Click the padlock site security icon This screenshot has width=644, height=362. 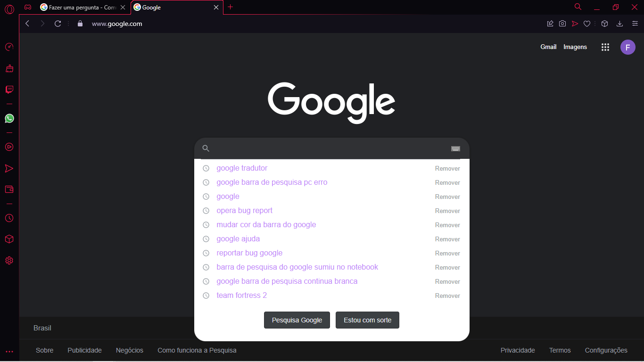[x=80, y=24]
